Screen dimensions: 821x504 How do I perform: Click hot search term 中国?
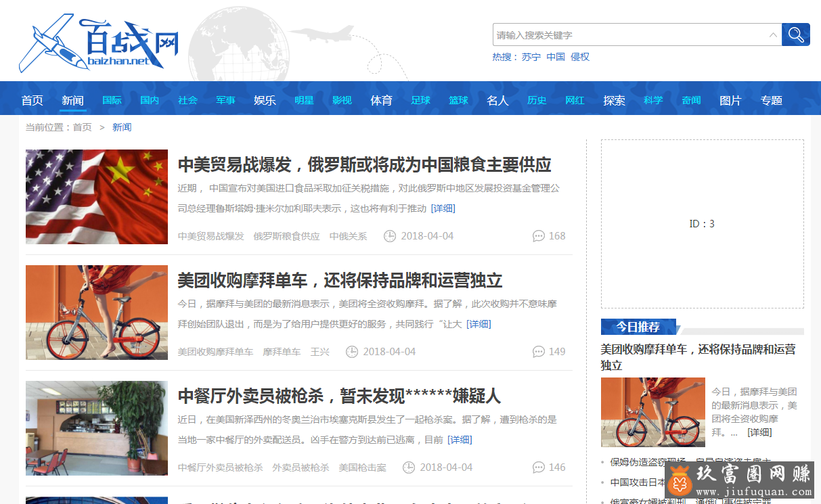(x=556, y=57)
